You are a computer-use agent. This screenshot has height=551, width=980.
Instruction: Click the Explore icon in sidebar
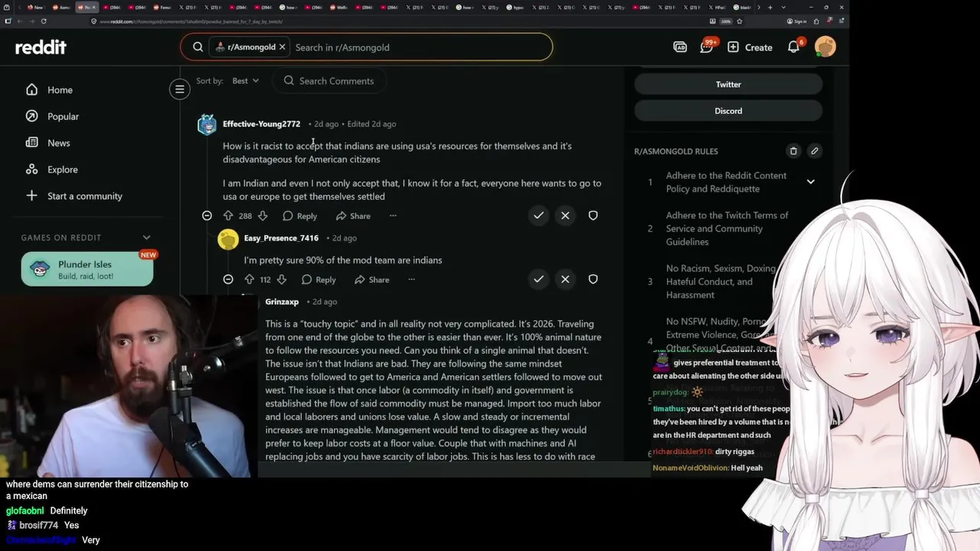point(31,169)
